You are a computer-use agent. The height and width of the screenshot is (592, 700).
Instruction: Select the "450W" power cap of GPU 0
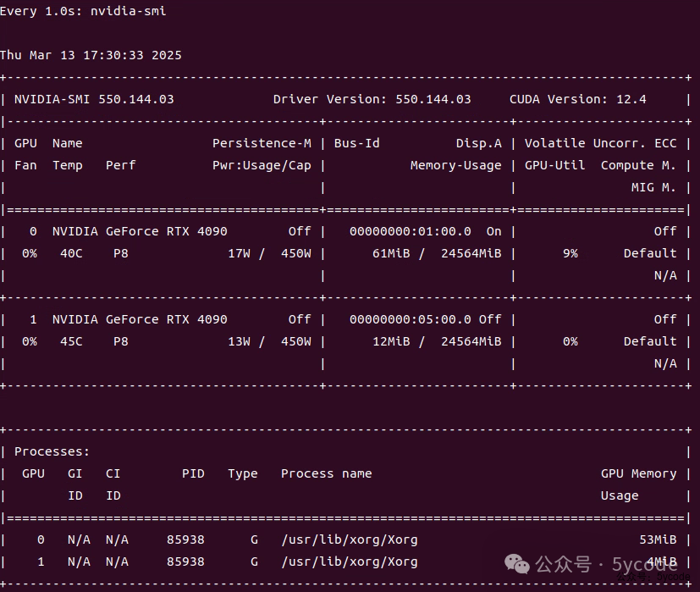point(296,253)
